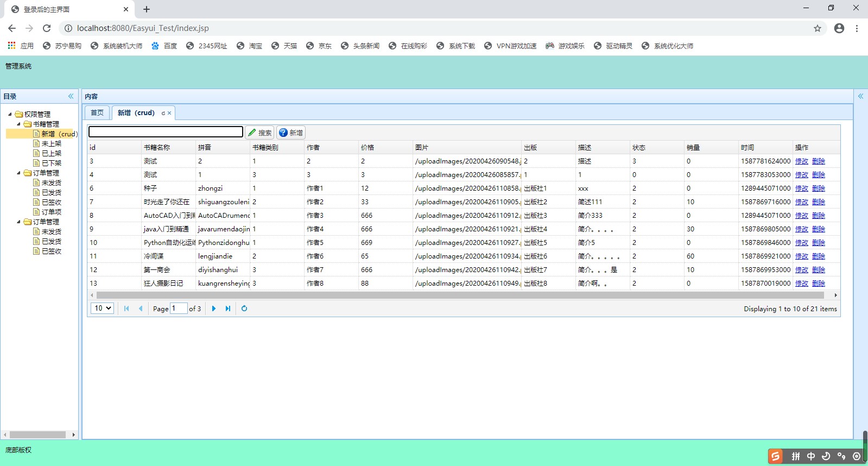The image size is (868, 466).
Task: Collapse the 目录 sidebar with double-chevron icon
Action: point(71,96)
